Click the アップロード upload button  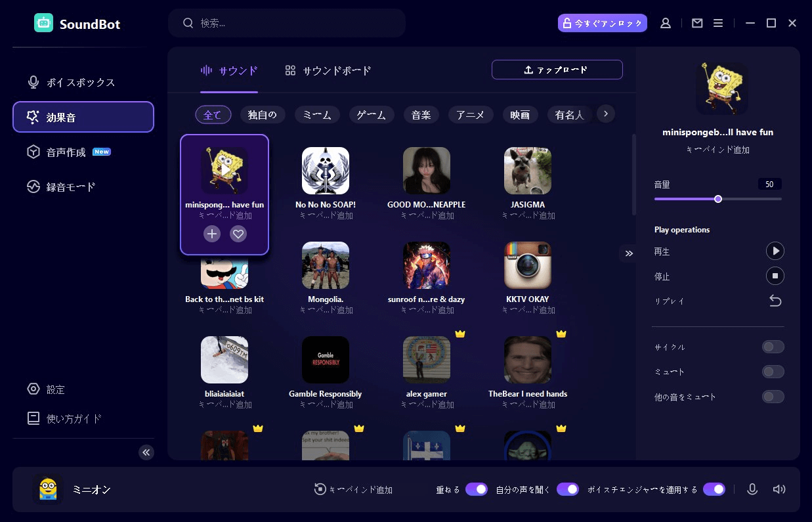point(557,70)
